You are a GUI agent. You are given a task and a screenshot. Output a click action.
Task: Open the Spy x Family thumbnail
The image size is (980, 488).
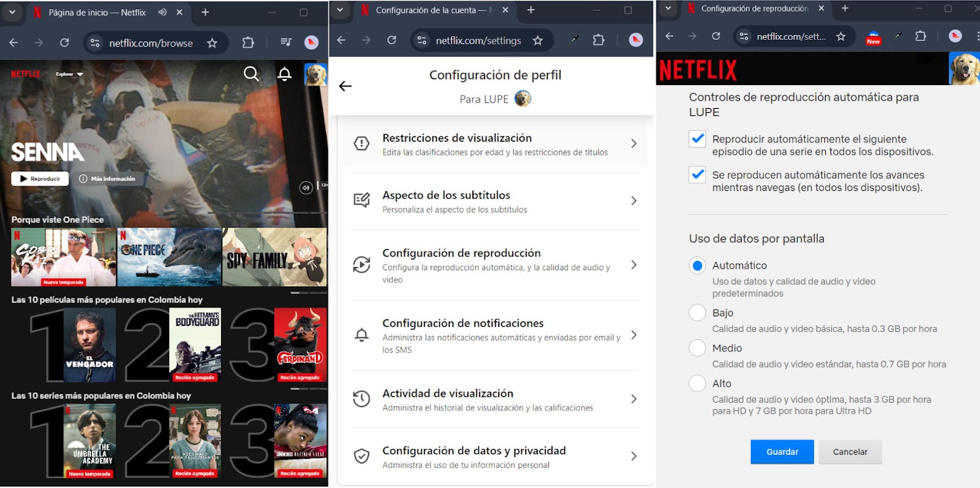(x=274, y=257)
